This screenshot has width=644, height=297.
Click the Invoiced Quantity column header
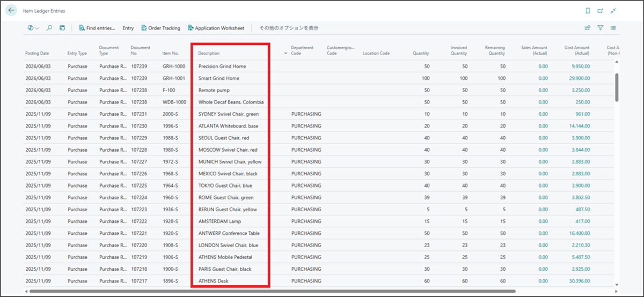tap(459, 50)
